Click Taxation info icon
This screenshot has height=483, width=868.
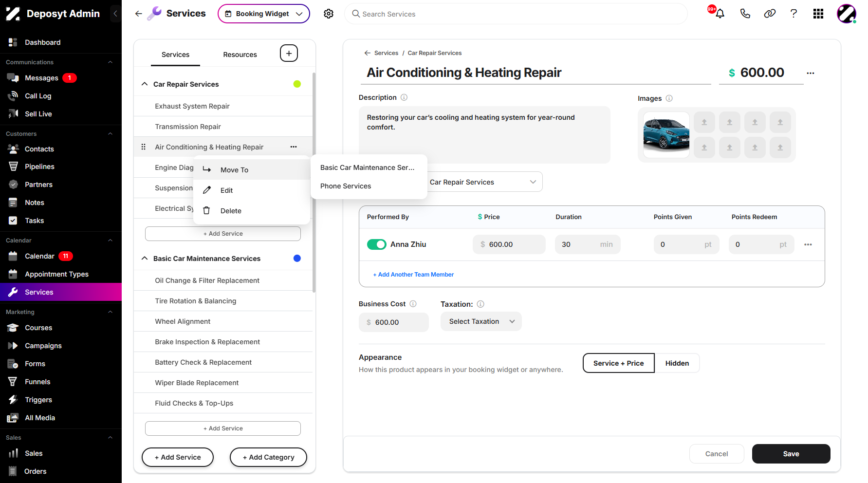[480, 304]
